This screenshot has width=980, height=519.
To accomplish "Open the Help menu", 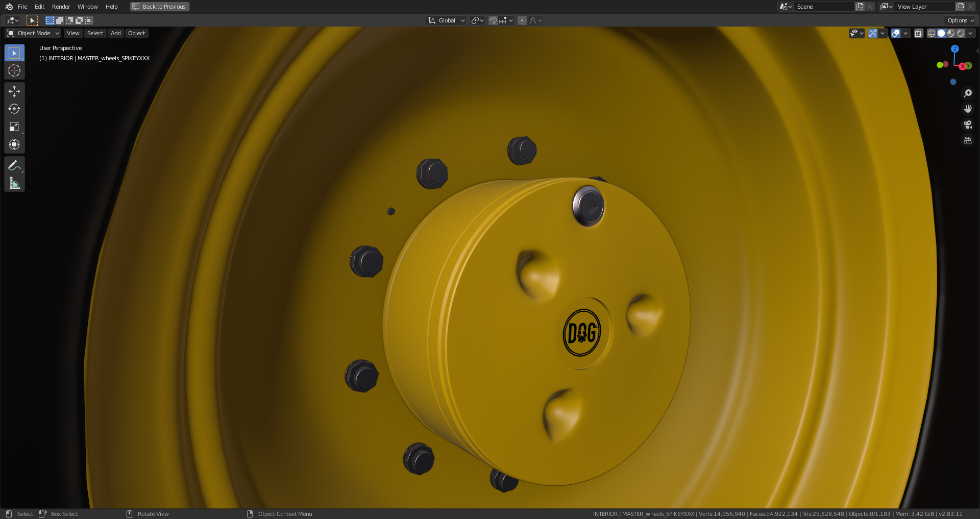I will 111,7.
